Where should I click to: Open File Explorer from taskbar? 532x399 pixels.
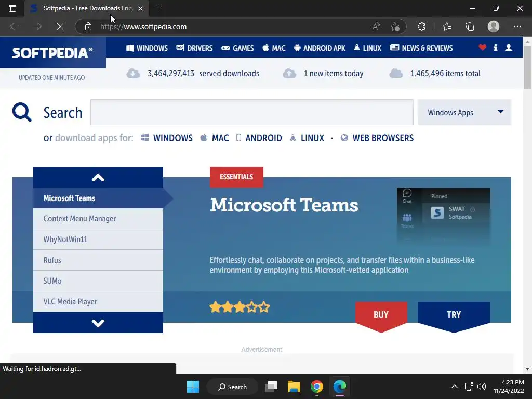[x=294, y=387]
